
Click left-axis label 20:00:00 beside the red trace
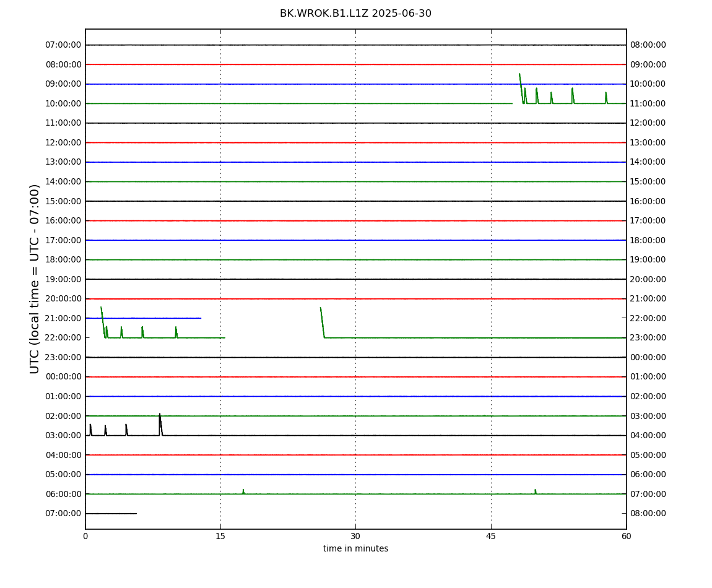(64, 299)
